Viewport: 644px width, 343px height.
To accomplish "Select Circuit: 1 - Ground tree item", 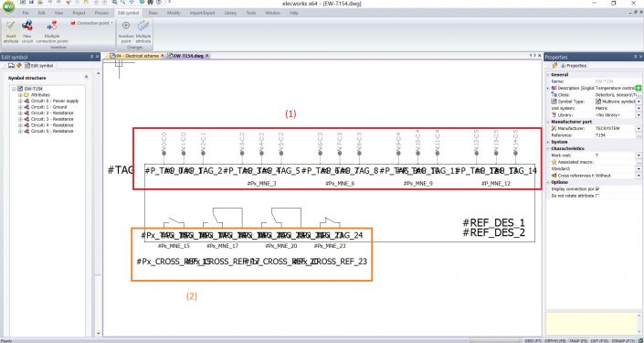I will [x=48, y=107].
